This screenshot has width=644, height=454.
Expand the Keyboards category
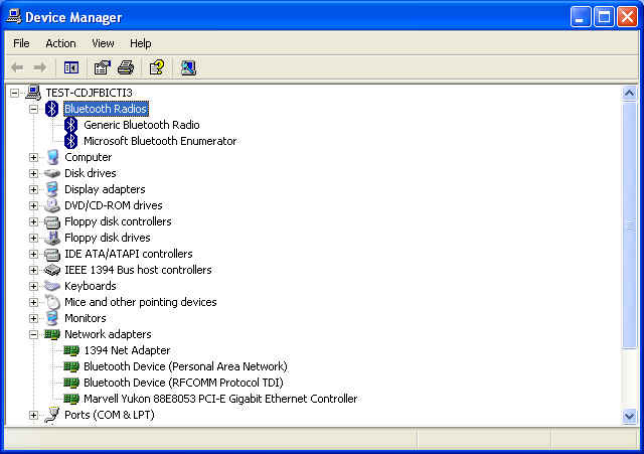tap(33, 286)
